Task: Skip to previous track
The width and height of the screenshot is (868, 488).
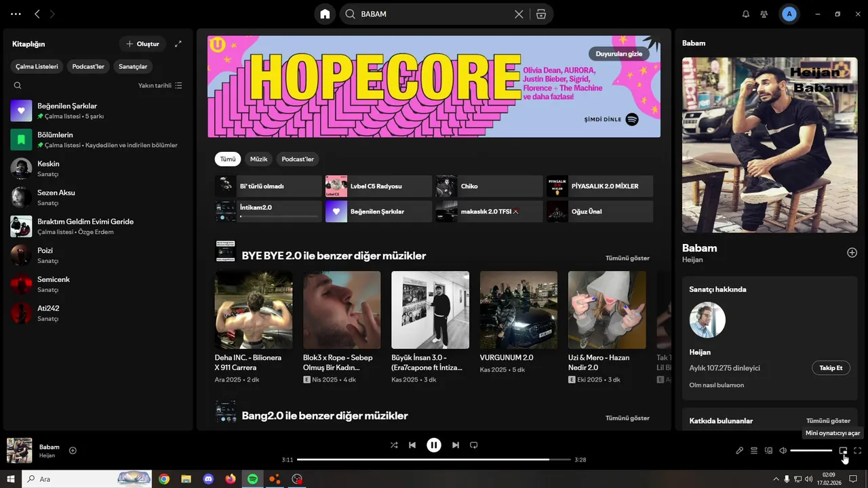Action: point(412,445)
